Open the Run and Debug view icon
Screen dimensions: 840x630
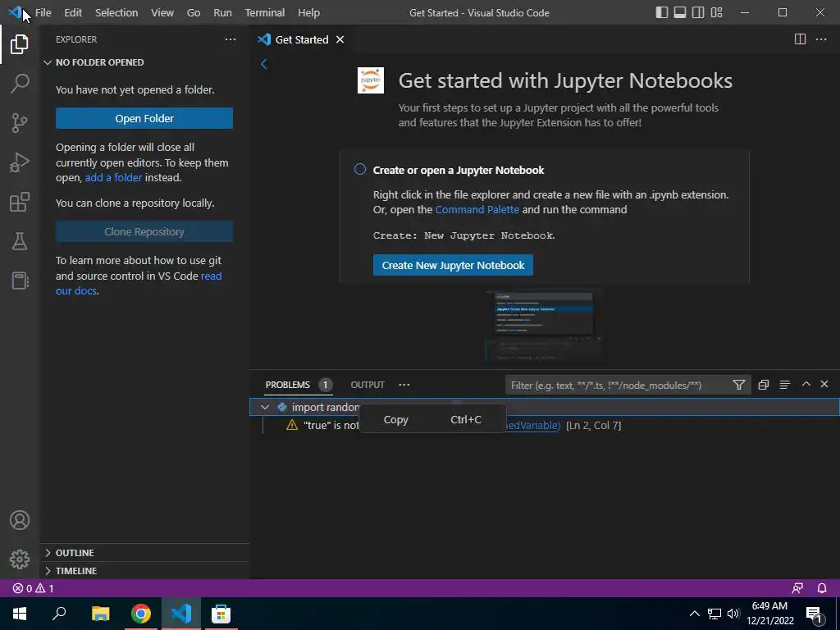click(20, 162)
